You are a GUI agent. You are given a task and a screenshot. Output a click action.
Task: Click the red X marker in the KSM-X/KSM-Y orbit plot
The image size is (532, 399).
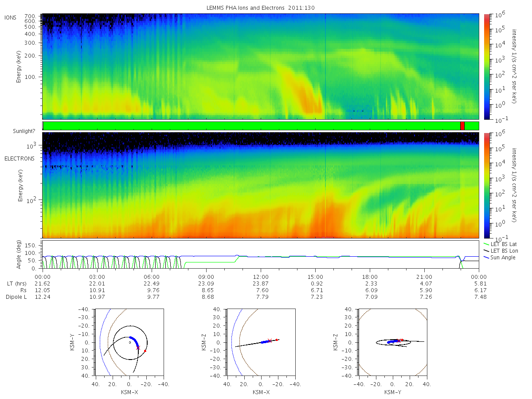tap(138, 348)
